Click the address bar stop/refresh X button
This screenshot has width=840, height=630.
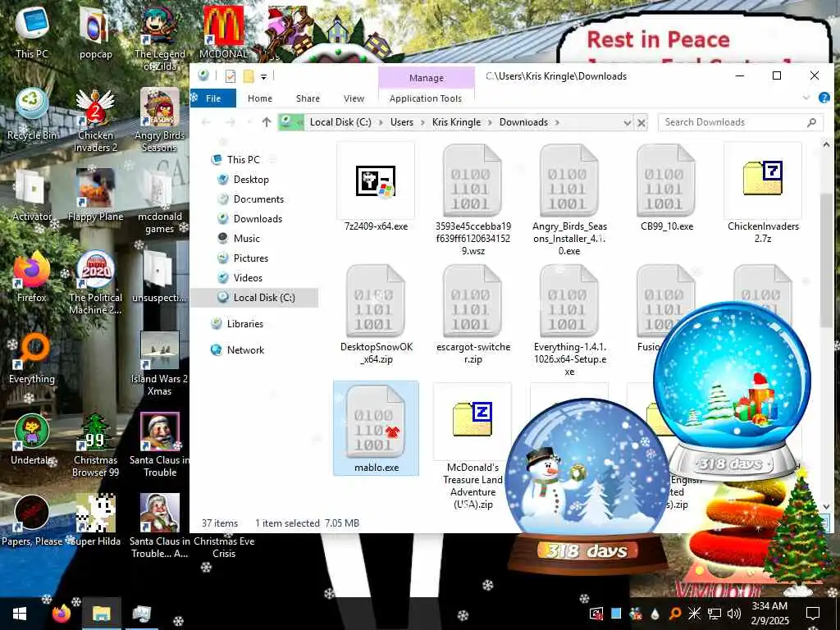641,123
